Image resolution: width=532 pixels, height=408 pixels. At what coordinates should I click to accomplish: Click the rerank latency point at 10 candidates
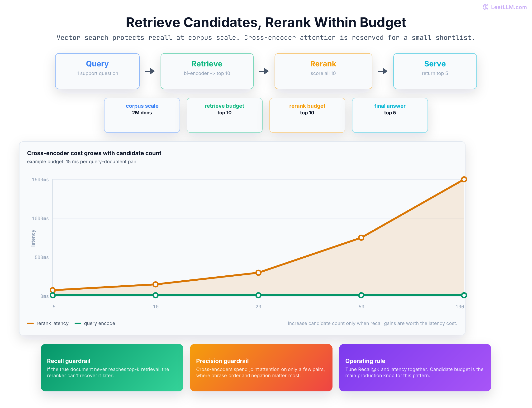coord(156,284)
